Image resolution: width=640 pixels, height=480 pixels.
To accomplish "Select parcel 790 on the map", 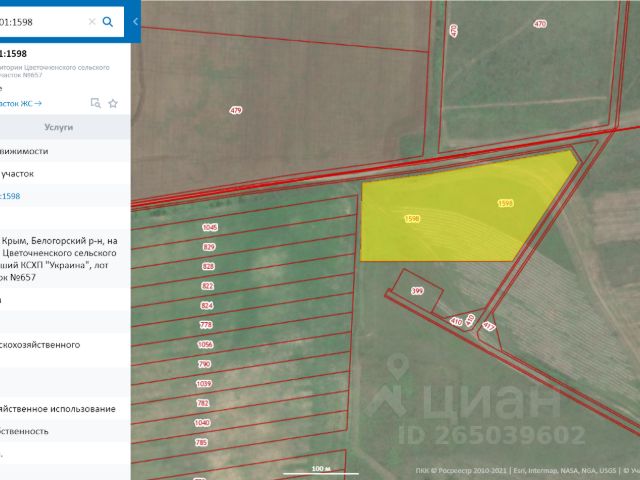I will tap(205, 363).
